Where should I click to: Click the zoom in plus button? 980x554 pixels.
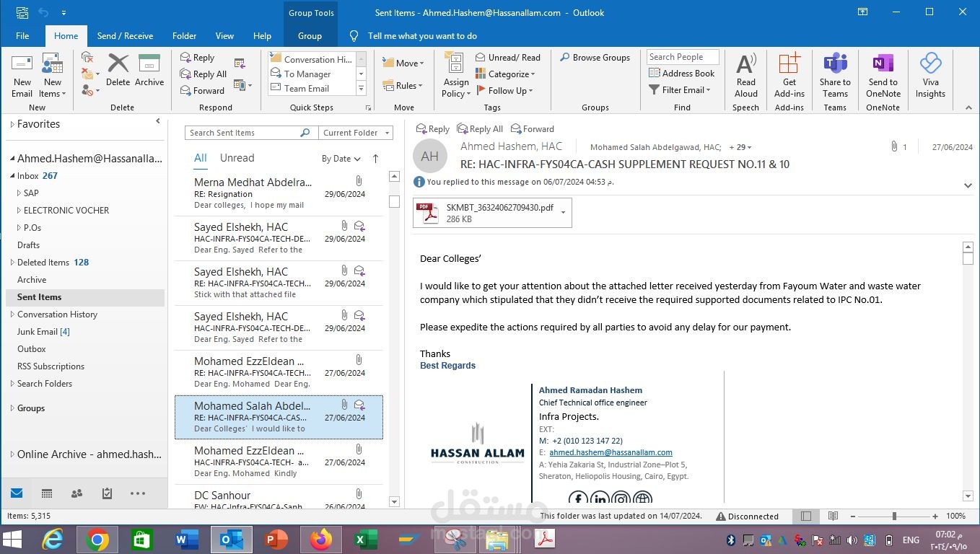[x=935, y=516]
